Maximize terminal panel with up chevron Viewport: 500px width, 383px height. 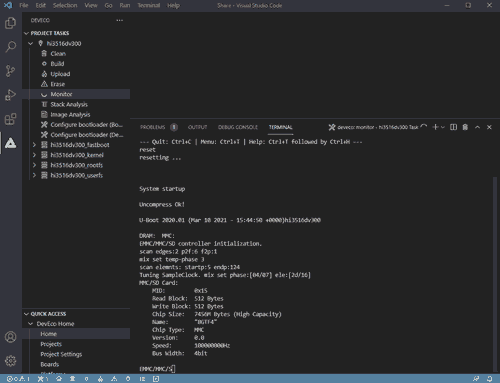[x=477, y=127]
